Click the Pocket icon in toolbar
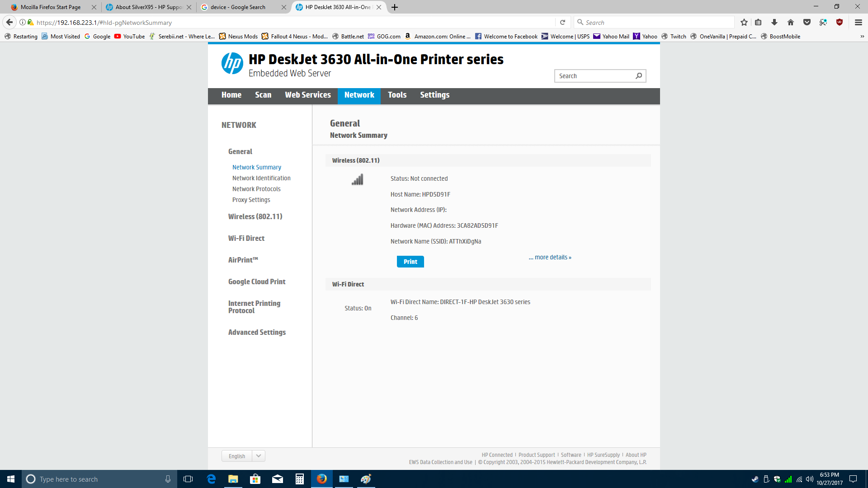 (807, 23)
